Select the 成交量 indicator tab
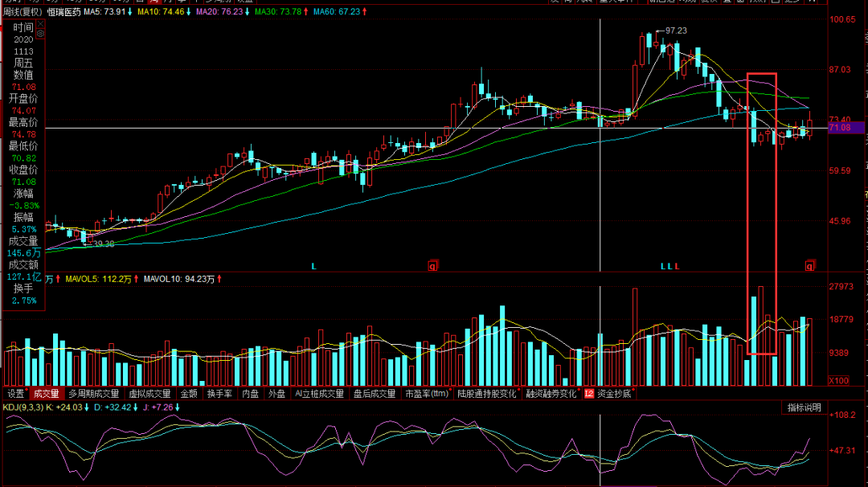The height and width of the screenshot is (487, 868). 46,394
